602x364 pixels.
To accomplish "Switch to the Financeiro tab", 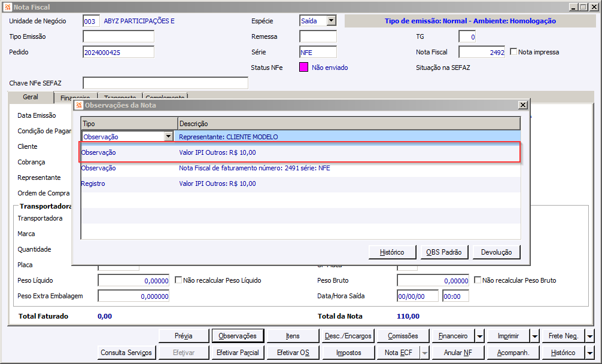I will pyautogui.click(x=75, y=97).
